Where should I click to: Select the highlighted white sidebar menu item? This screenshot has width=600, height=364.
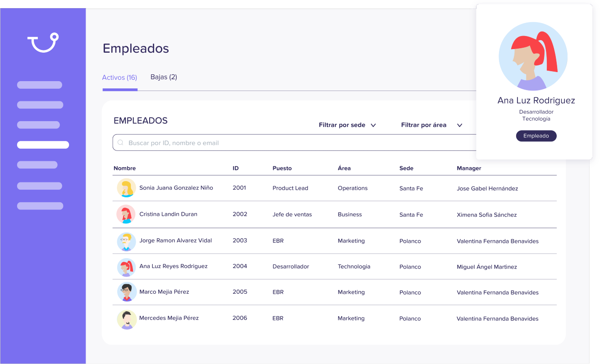point(43,145)
